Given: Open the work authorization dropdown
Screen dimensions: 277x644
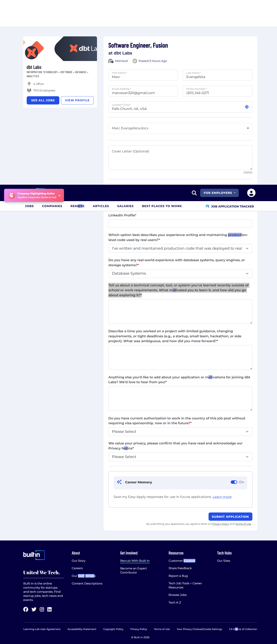Looking at the screenshot, I should click(x=180, y=432).
